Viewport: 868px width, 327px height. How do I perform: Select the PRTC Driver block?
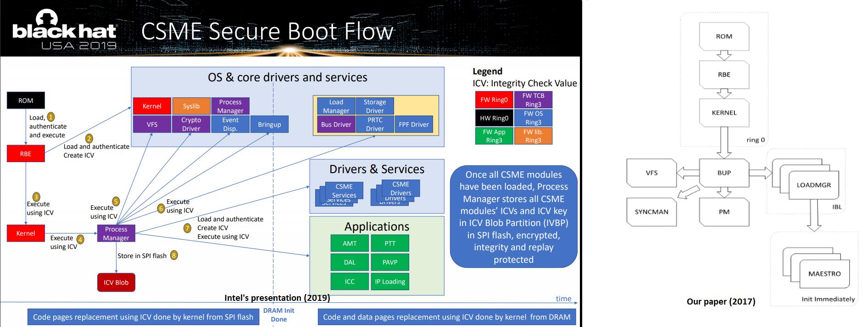point(375,124)
